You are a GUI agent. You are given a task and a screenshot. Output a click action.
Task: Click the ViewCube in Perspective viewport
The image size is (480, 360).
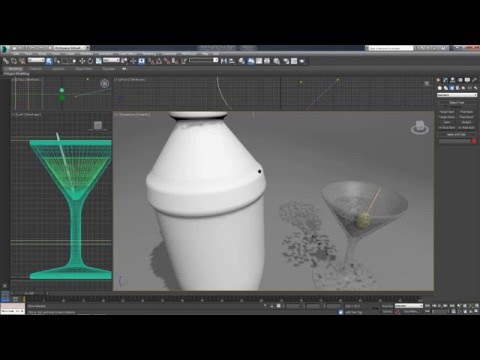(x=420, y=127)
